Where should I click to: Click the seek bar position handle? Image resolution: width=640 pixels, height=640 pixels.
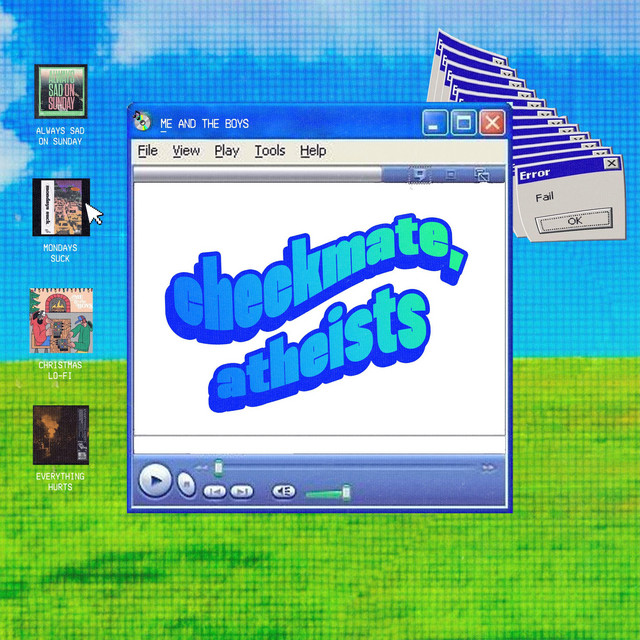coord(219,467)
